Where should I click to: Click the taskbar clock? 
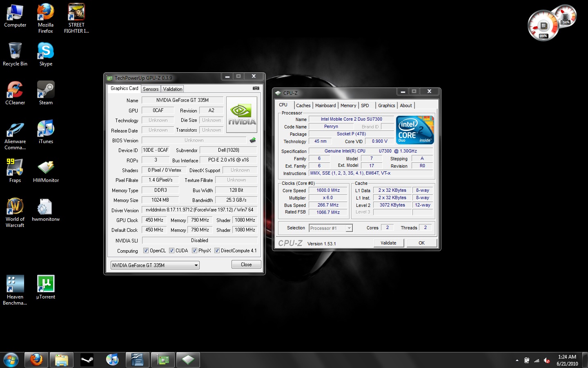coord(567,360)
